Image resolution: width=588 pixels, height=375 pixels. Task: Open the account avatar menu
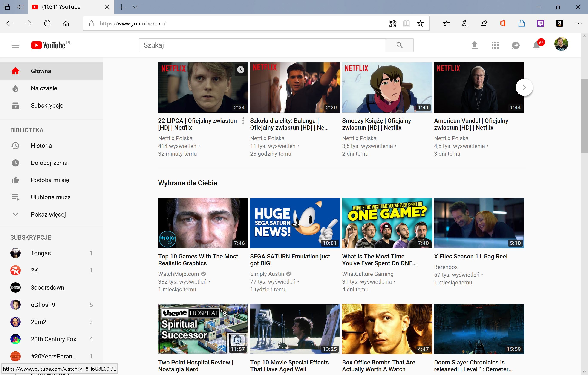click(561, 44)
